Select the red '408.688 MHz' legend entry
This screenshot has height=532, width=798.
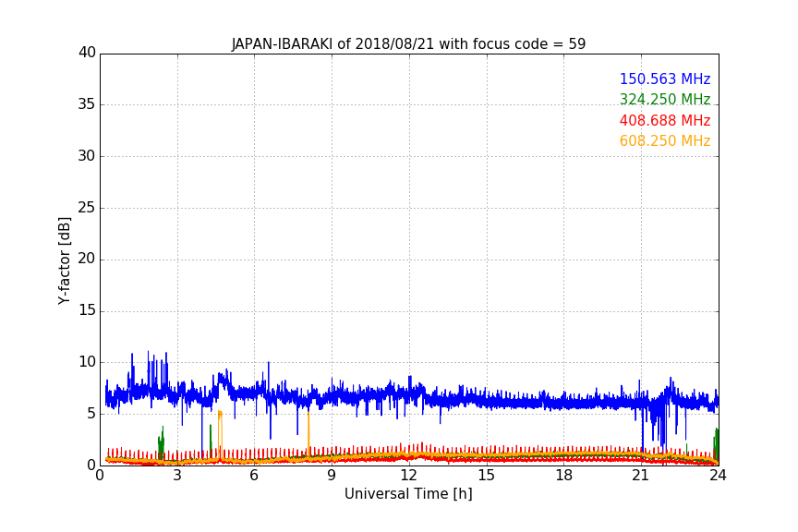(x=665, y=120)
